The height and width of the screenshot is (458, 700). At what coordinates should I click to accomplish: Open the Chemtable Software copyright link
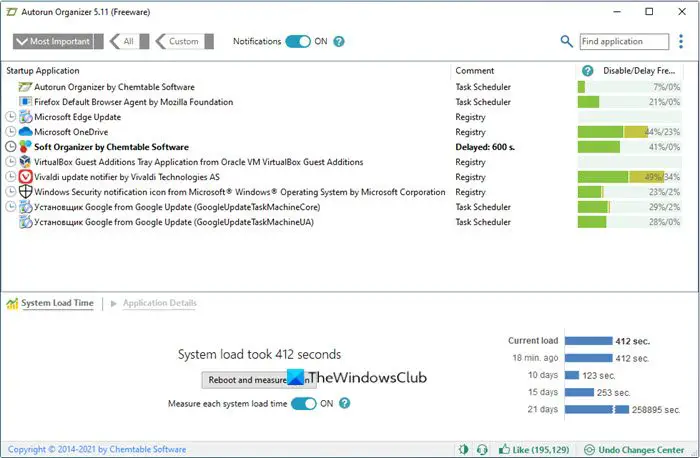pos(97,450)
